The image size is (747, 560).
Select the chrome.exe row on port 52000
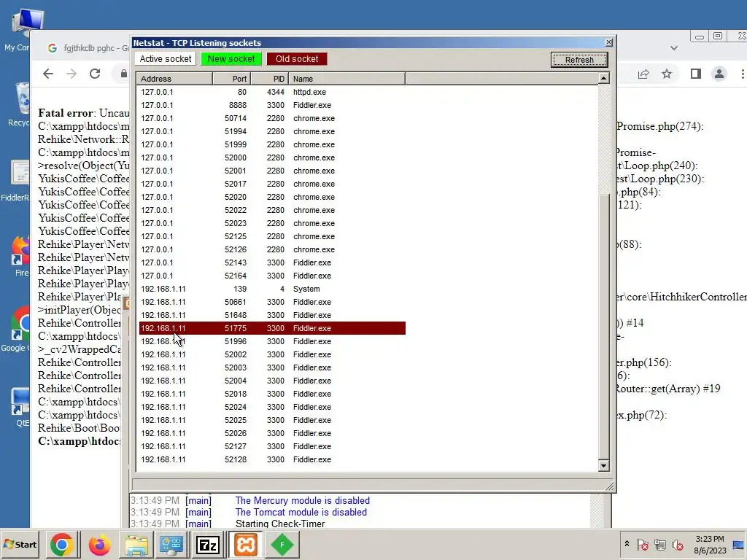click(x=272, y=157)
